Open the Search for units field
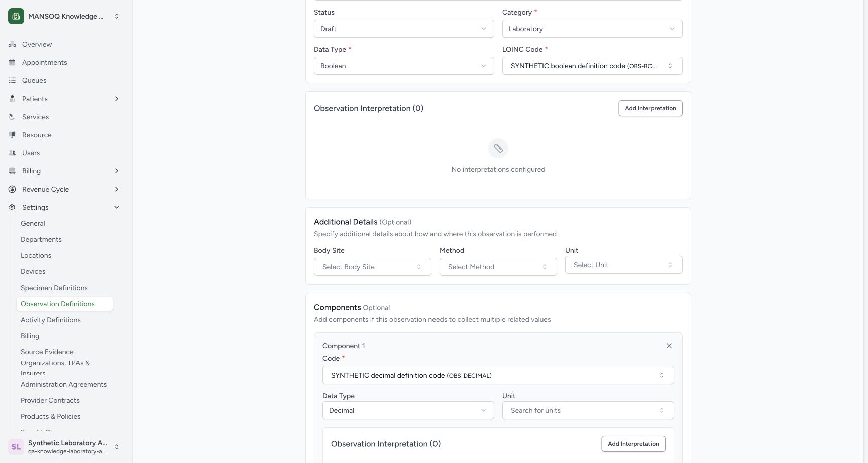 (x=588, y=410)
